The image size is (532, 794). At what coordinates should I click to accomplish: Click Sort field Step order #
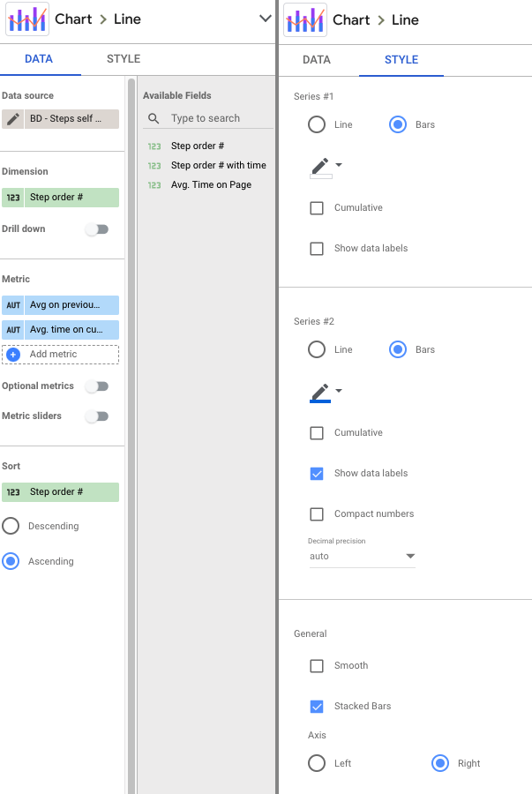(60, 492)
